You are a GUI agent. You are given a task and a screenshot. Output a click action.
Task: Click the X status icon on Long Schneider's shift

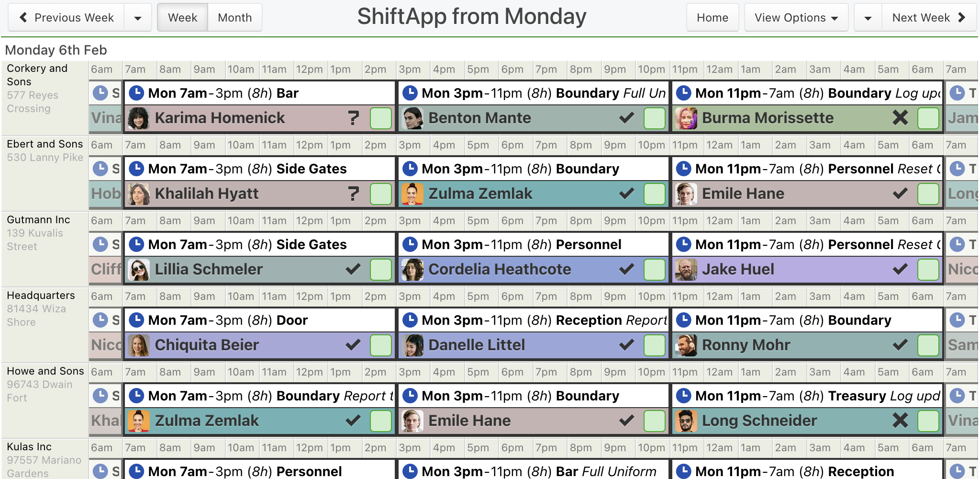coord(900,421)
